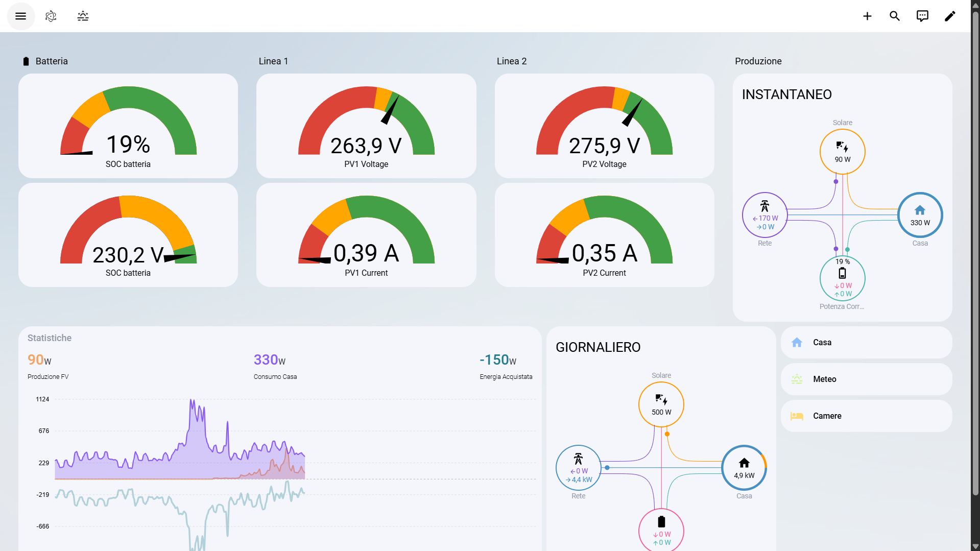Image resolution: width=980 pixels, height=551 pixels.
Task: Click the plus add icon
Action: pyautogui.click(x=867, y=16)
